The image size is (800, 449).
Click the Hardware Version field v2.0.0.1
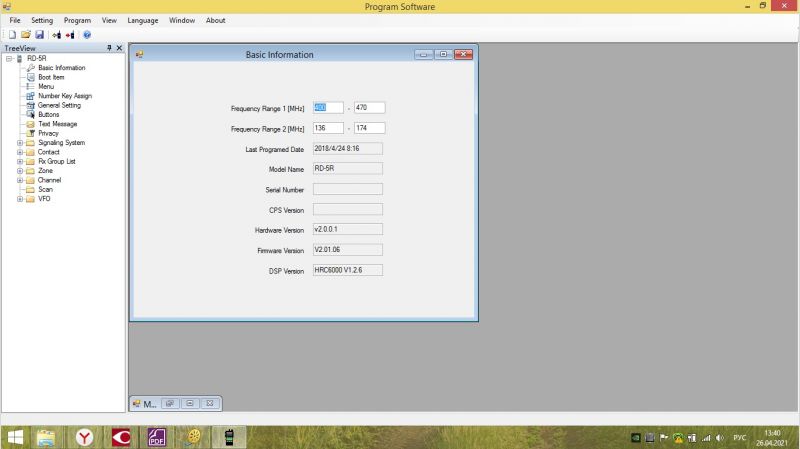point(347,229)
